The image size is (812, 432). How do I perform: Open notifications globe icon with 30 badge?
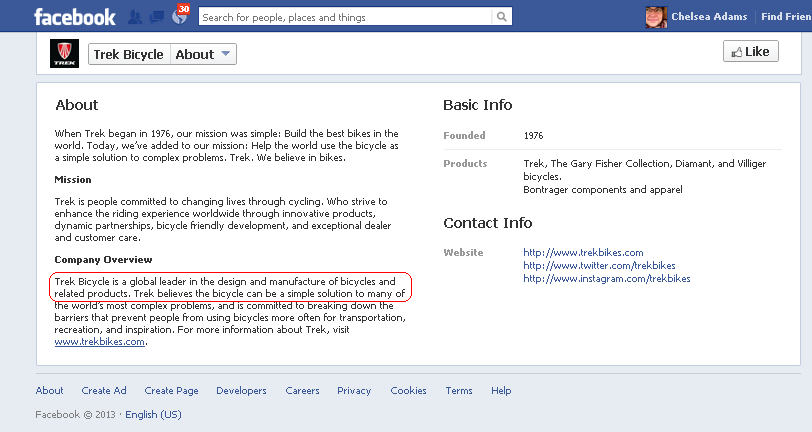coord(180,16)
